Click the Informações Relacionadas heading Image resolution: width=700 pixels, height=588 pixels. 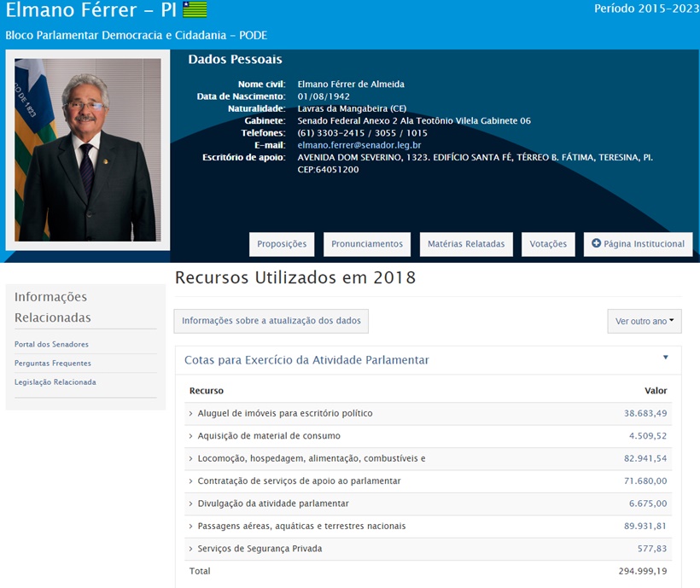[x=52, y=307]
